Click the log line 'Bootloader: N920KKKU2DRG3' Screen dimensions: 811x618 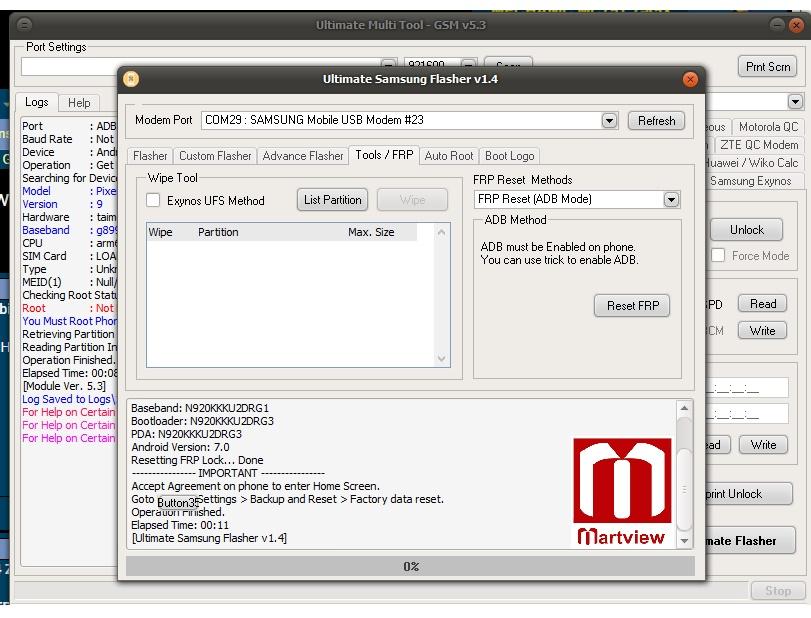202,421
